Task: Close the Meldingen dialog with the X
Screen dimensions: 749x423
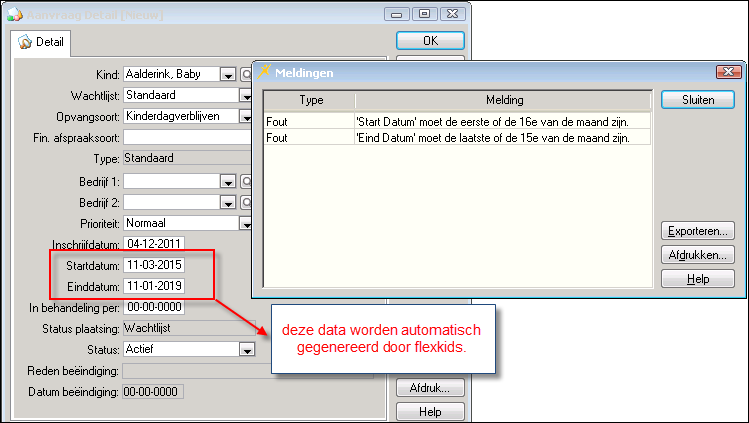Action: pyautogui.click(x=728, y=72)
